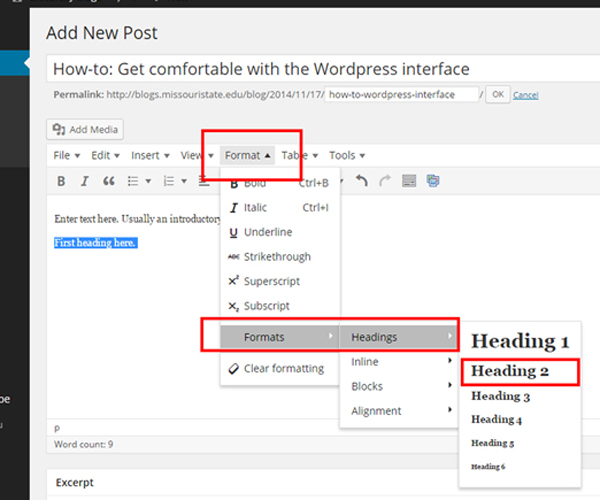Open the File menu dropdown
The width and height of the screenshot is (600, 500).
tap(65, 155)
